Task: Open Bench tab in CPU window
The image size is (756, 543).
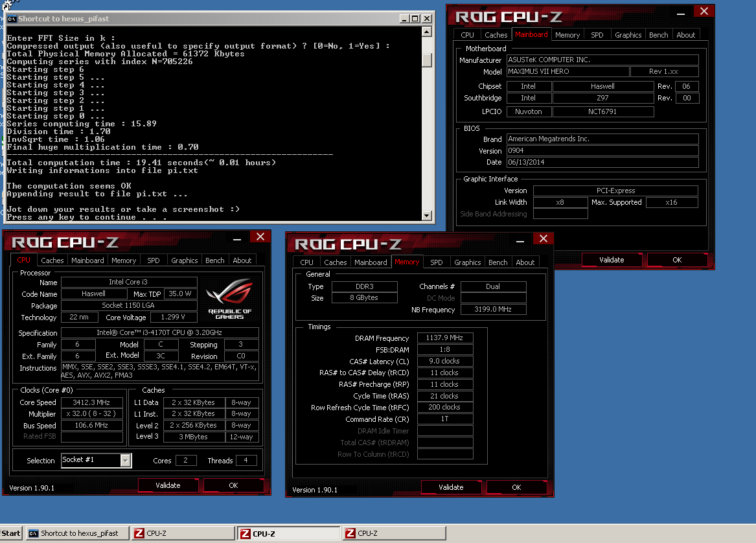Action: [215, 260]
